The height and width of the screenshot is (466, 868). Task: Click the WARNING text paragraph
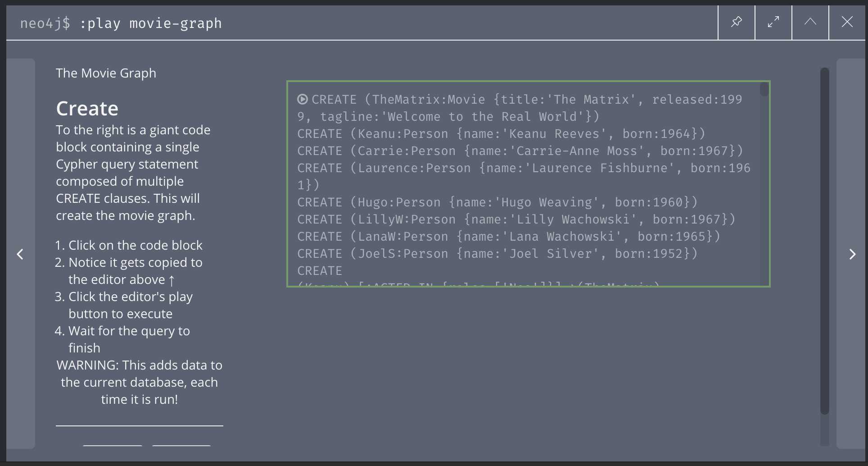[140, 382]
